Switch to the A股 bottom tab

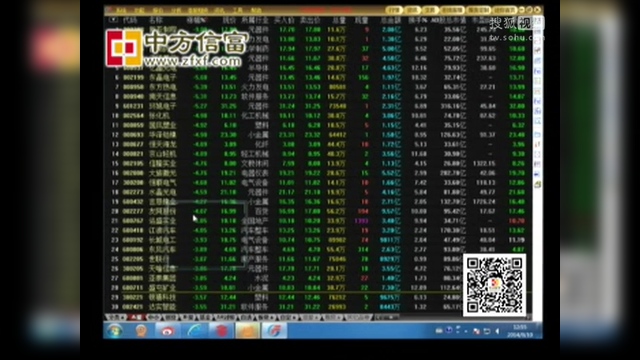[x=136, y=317]
